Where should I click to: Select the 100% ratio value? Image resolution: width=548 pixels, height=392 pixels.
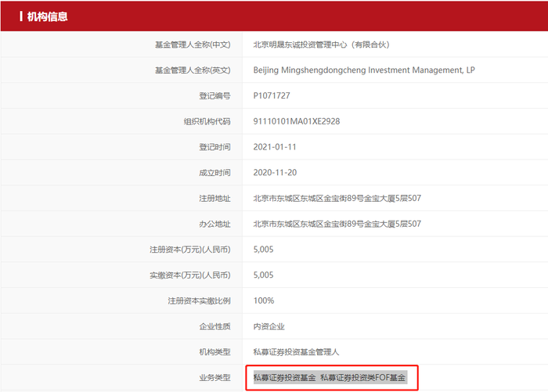[x=264, y=300]
